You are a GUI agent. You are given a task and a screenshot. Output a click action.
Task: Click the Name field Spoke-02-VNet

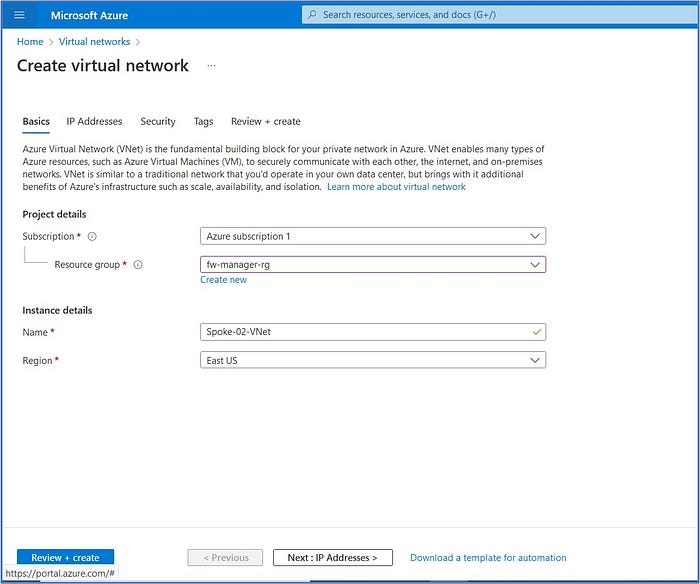click(x=373, y=332)
